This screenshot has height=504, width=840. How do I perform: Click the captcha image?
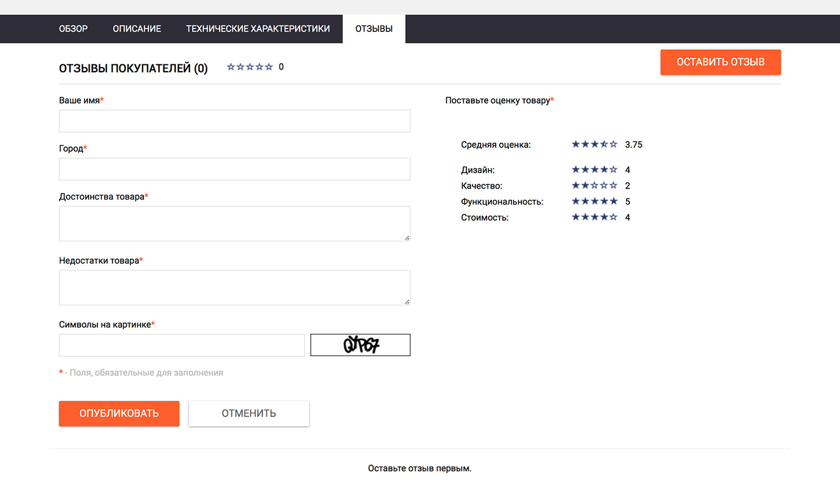pos(360,345)
